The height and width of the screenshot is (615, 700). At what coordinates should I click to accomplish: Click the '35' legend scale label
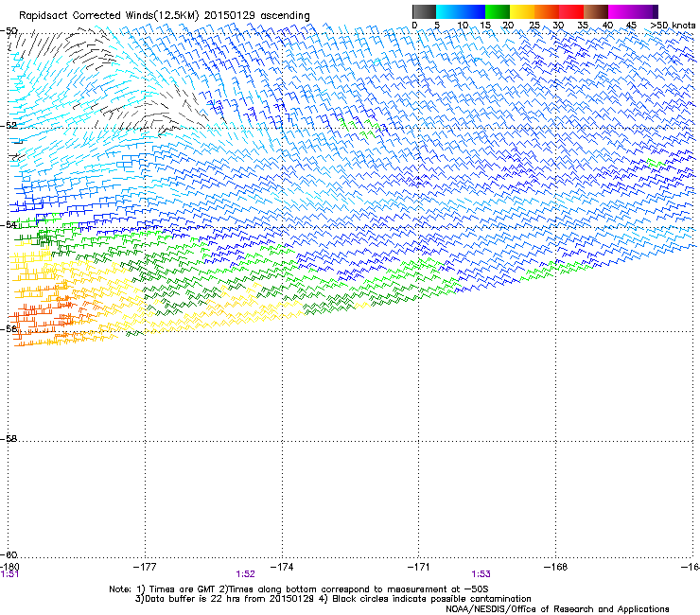[583, 26]
